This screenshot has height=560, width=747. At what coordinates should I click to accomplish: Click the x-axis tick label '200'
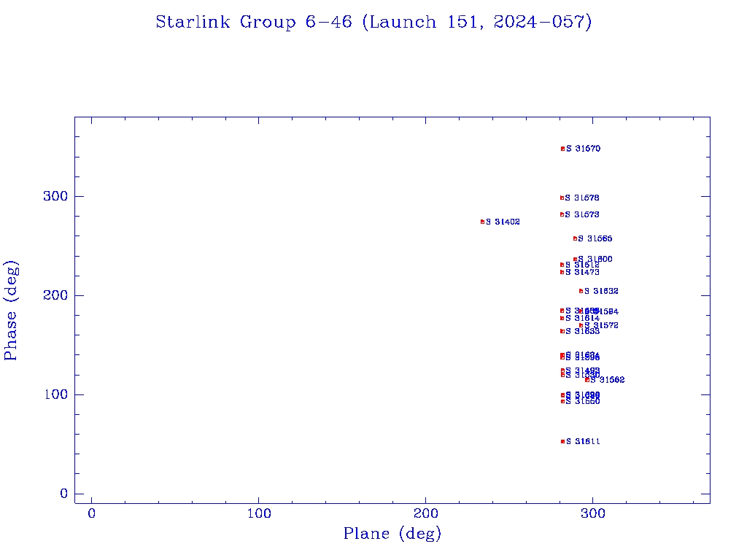[425, 513]
